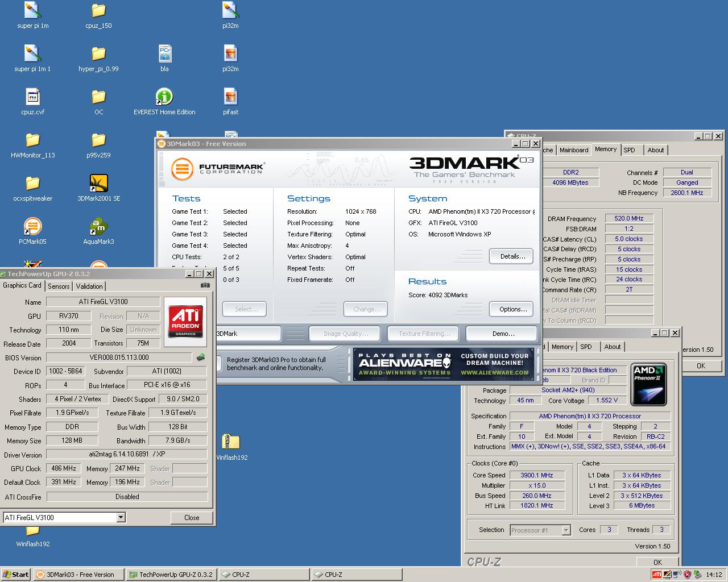Click the ATI tray icon in system tray
Screen dimensions: 728x582
[657, 575]
